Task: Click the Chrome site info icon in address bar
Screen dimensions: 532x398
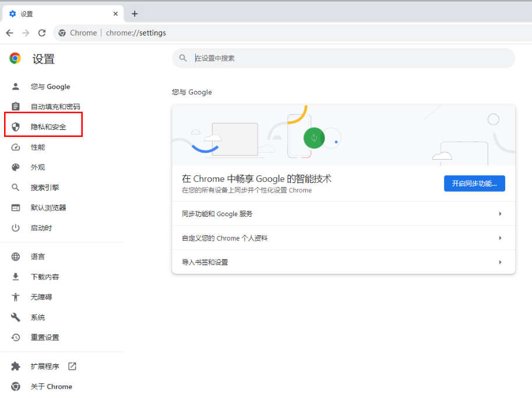Action: click(62, 33)
